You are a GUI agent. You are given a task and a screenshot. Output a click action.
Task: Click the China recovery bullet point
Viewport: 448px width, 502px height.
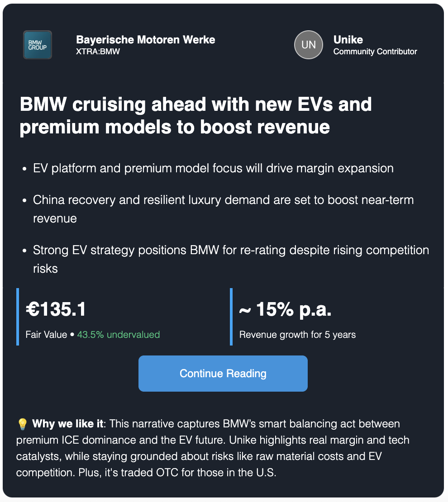pos(224,209)
